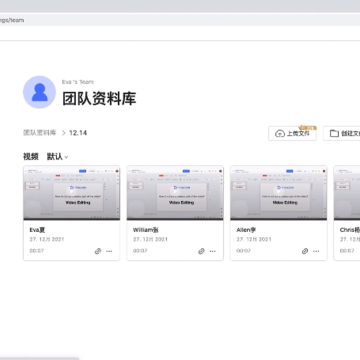
Task: Click the Chris video title
Action: click(x=350, y=230)
